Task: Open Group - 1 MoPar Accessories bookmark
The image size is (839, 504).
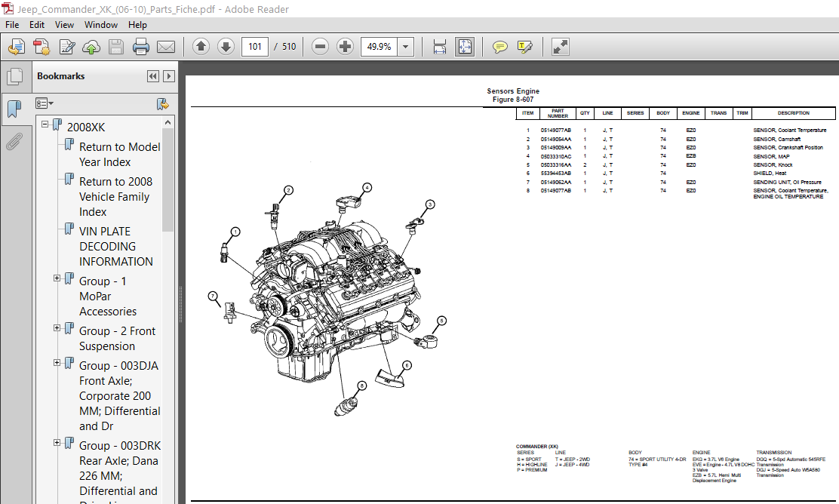Action: (108, 297)
